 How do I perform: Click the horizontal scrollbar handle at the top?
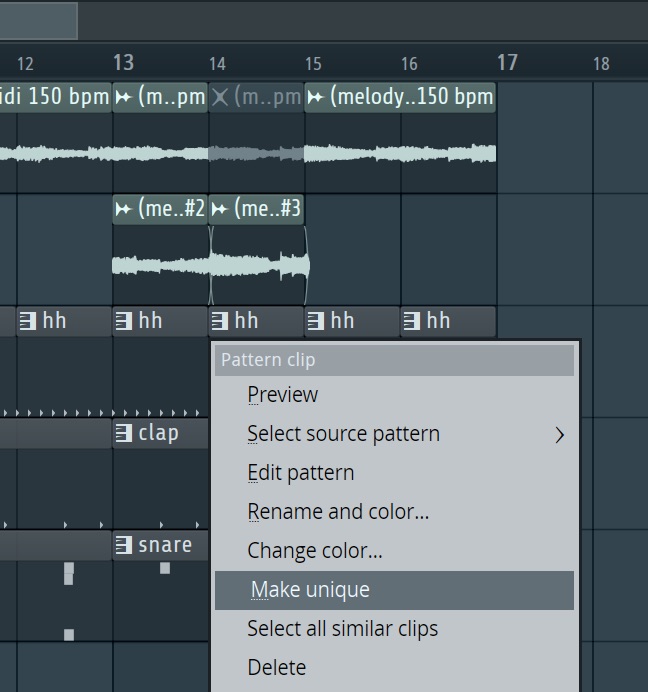tap(38, 21)
